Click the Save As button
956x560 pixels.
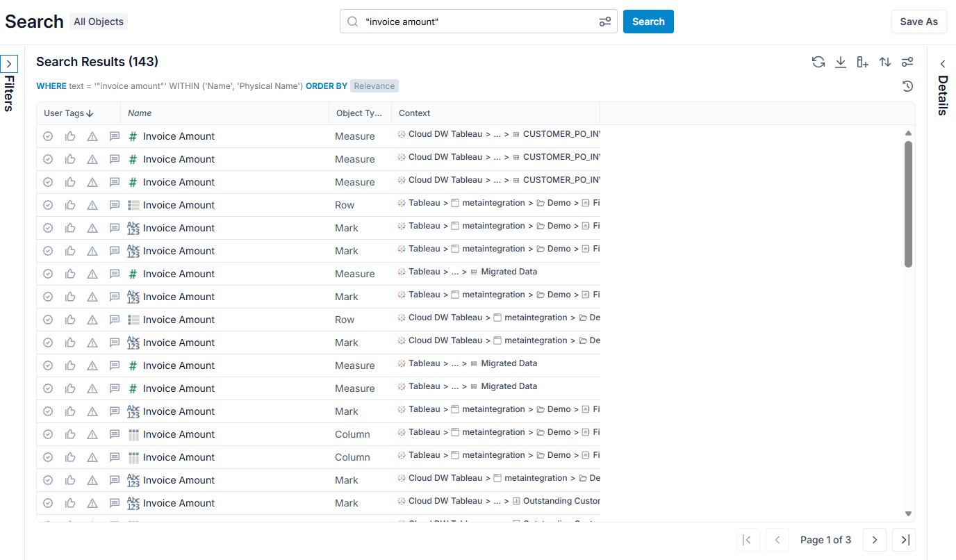pyautogui.click(x=918, y=22)
